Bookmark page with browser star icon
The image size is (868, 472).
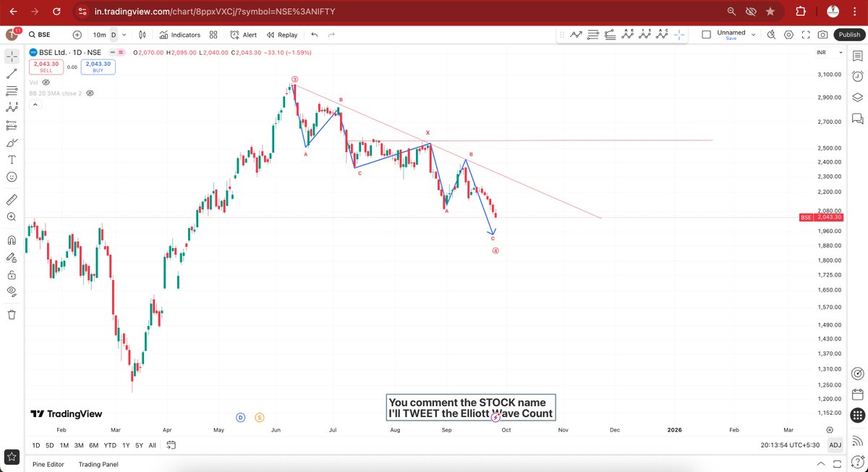tap(770, 12)
